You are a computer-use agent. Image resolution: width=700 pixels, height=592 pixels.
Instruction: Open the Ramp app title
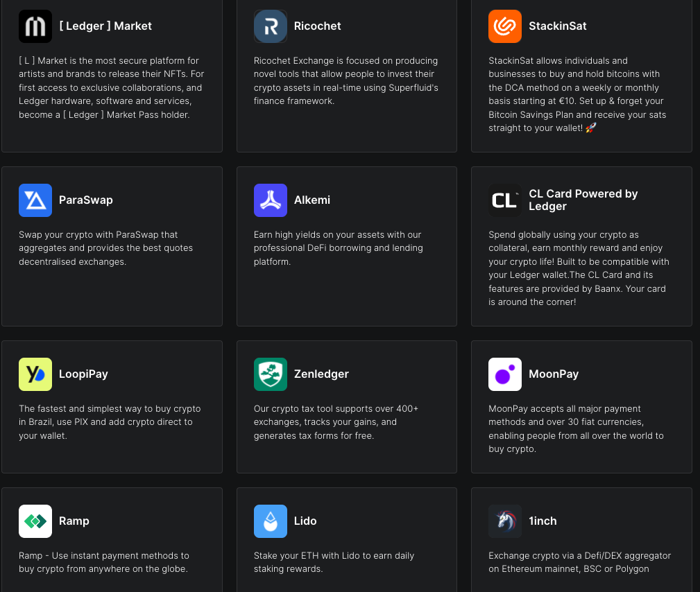click(74, 521)
